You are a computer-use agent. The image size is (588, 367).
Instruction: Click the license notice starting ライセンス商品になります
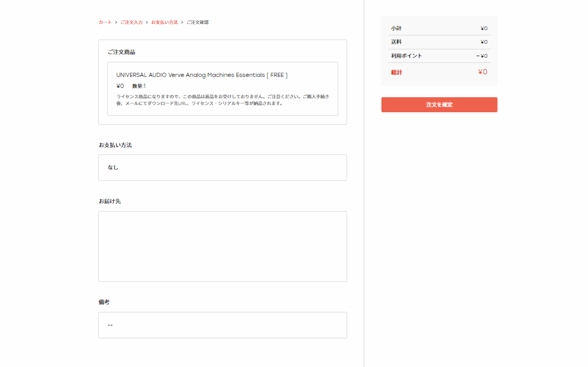(222, 100)
